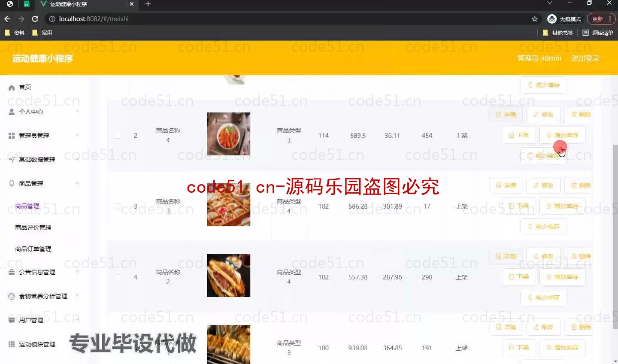Select the checkbox for row 3
Screen dimensions: 618x364
pyautogui.click(x=118, y=206)
